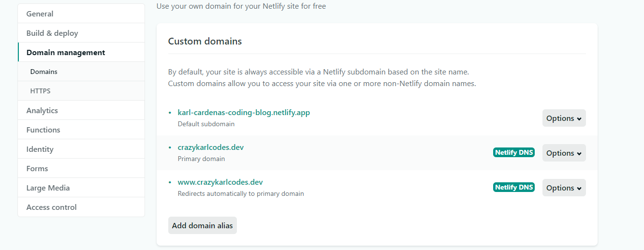Open the Functions settings

[x=44, y=130]
